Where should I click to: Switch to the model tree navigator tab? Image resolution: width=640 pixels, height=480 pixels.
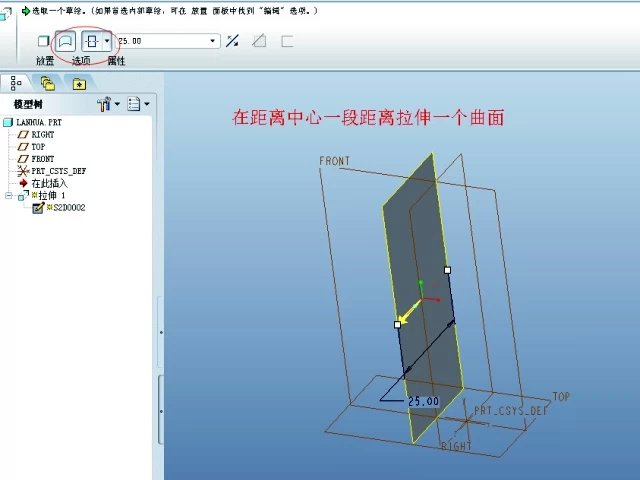click(17, 84)
